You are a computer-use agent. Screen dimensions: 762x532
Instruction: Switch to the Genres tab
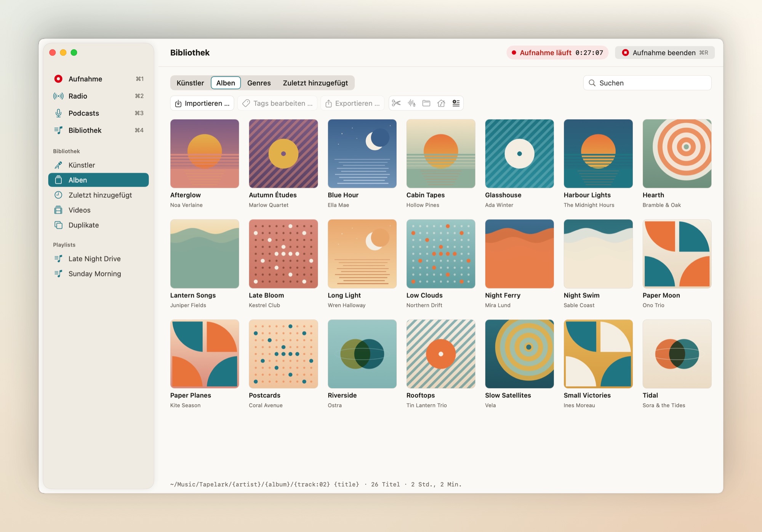(x=259, y=83)
